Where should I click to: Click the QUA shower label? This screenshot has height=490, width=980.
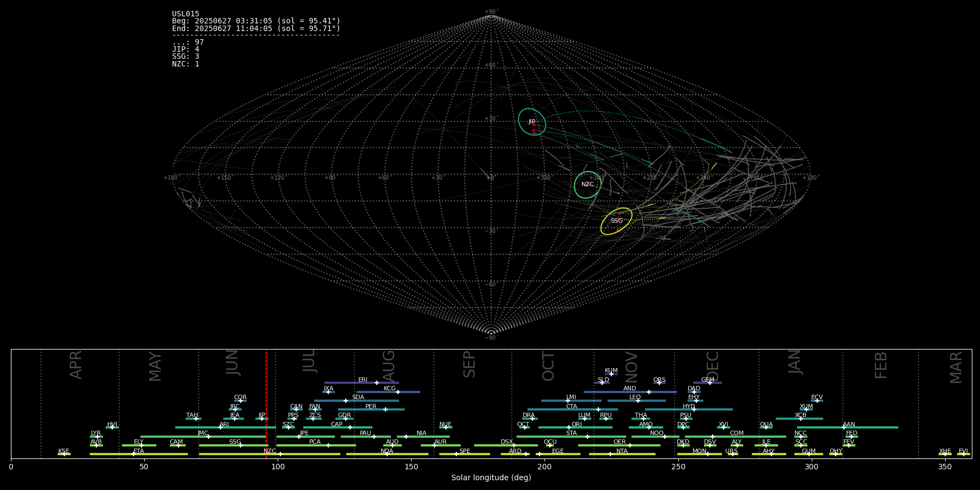766,425
